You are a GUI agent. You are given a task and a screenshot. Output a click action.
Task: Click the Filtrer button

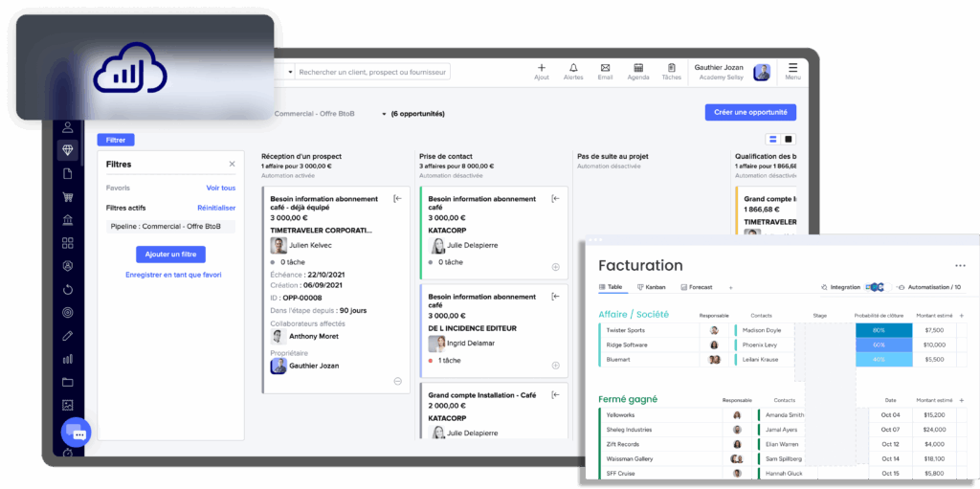(x=116, y=140)
